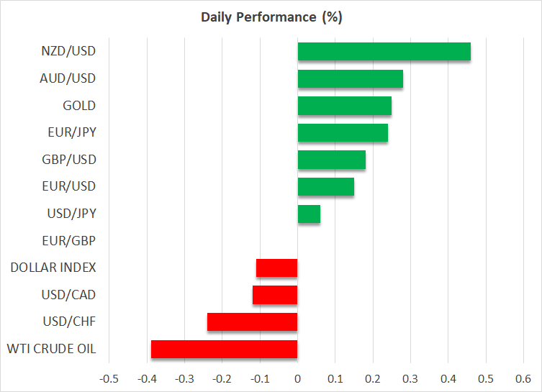This screenshot has width=542, height=392.
Task: Select the 0.3 axis tick label
Action: (410, 379)
